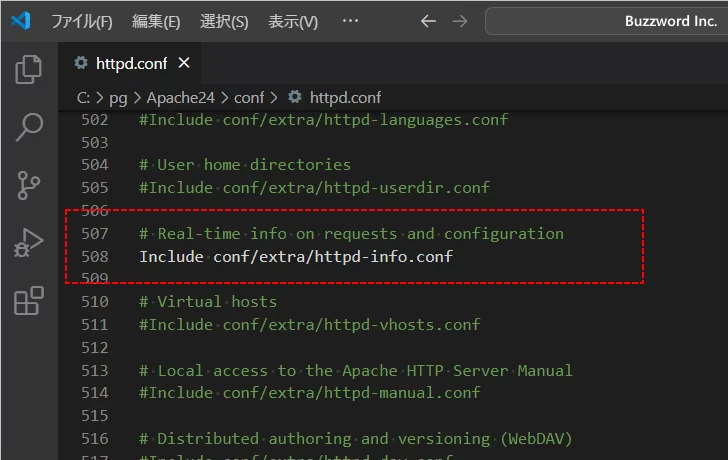Open the Search view icon
This screenshot has width=728, height=460.
pyautogui.click(x=29, y=127)
